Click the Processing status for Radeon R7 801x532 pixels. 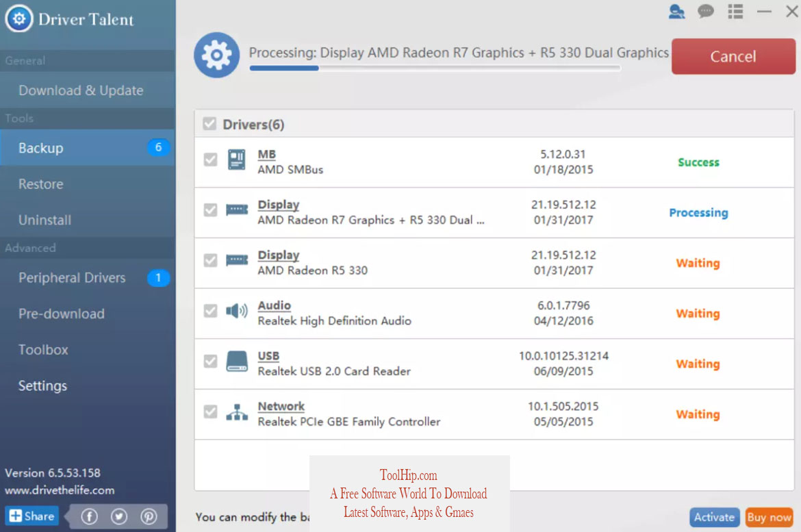point(698,213)
